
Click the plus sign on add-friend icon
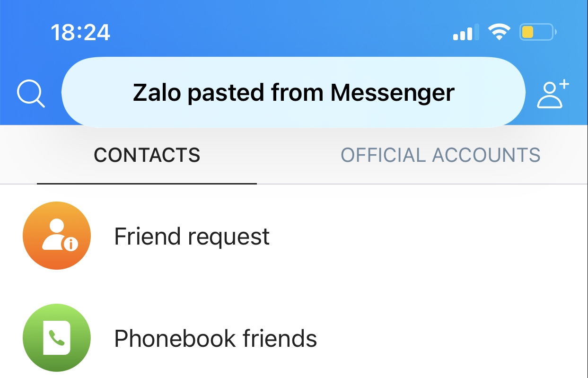[x=563, y=86]
